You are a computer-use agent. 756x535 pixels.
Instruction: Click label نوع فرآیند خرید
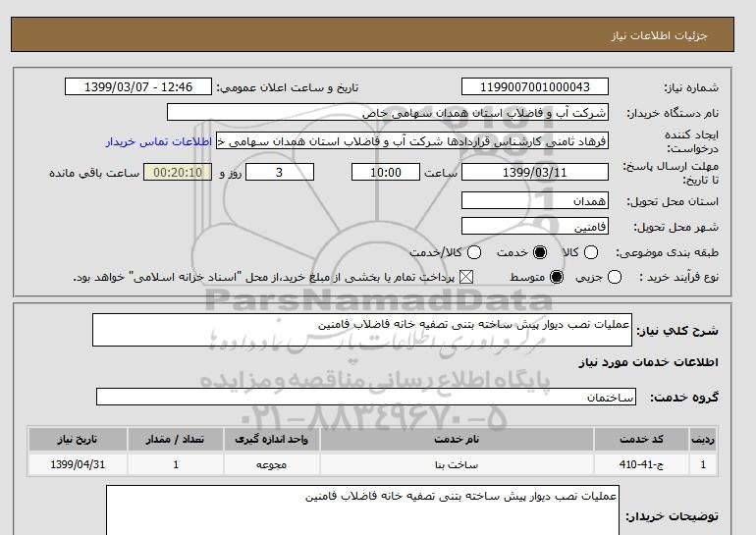point(678,277)
